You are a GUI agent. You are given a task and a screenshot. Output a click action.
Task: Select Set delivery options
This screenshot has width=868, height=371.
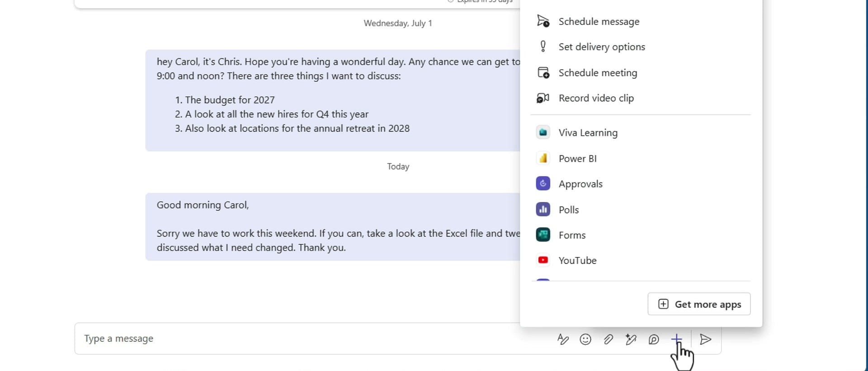coord(641,47)
